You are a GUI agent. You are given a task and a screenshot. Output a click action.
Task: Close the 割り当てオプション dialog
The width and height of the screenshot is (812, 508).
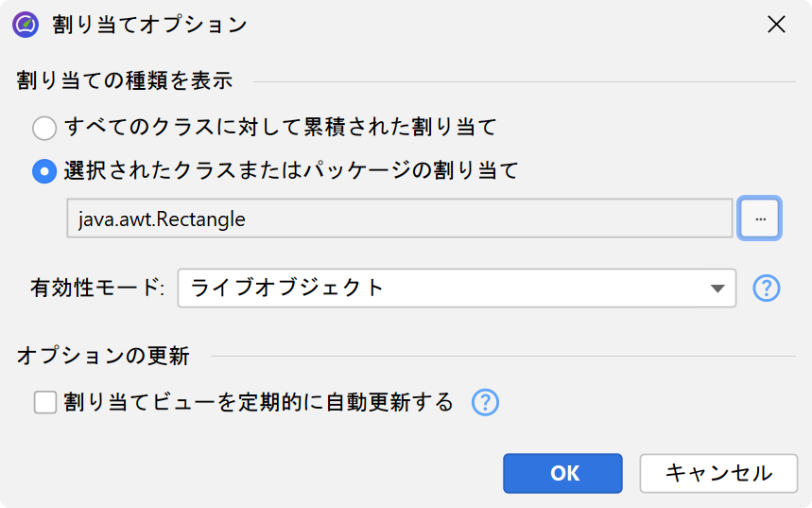point(776,25)
